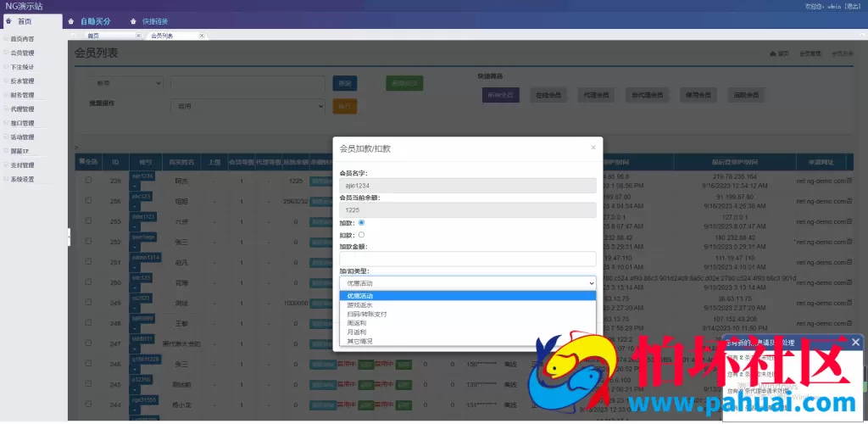Open 活动管理 in the sidebar menu
The image size is (868, 424).
coord(22,137)
